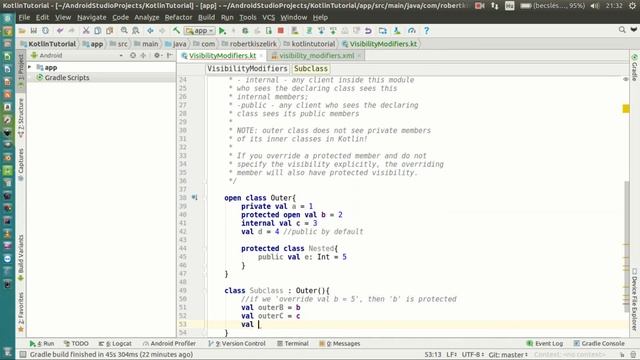The width and height of the screenshot is (640, 360).
Task: Click the Synchronize toolbar icon
Action: coord(45,31)
